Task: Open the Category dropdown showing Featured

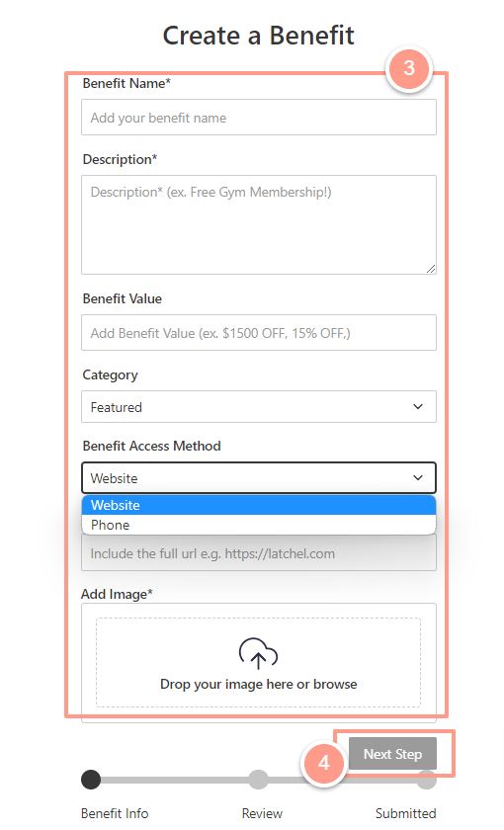Action: [x=258, y=406]
